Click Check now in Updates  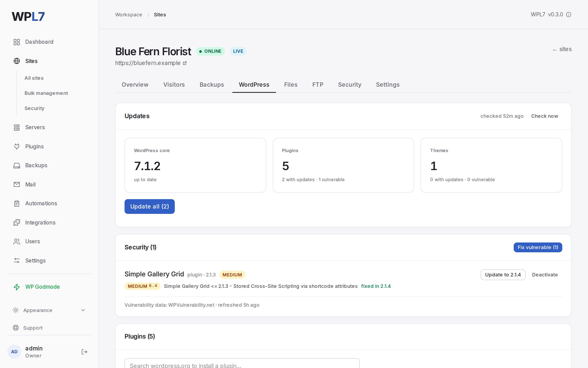click(x=544, y=116)
